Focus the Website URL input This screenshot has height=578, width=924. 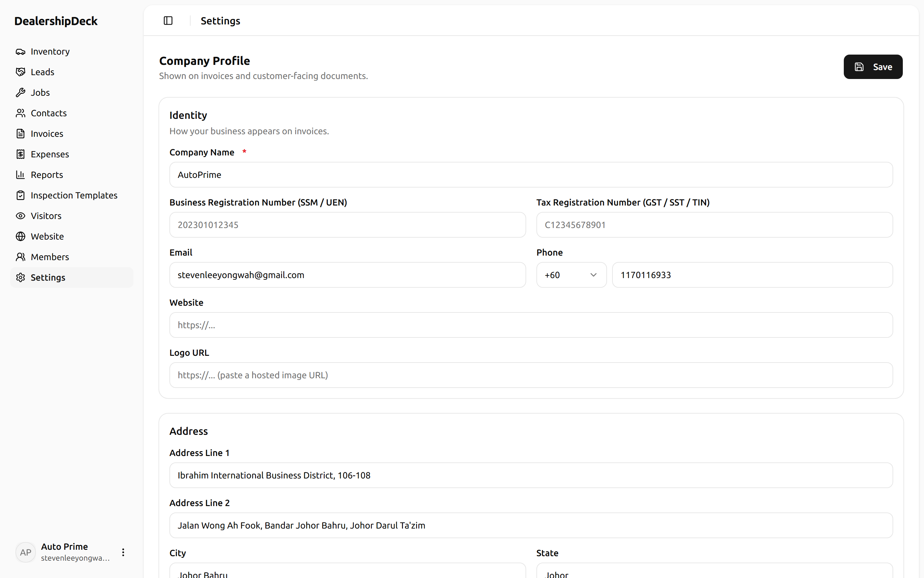[531, 325]
